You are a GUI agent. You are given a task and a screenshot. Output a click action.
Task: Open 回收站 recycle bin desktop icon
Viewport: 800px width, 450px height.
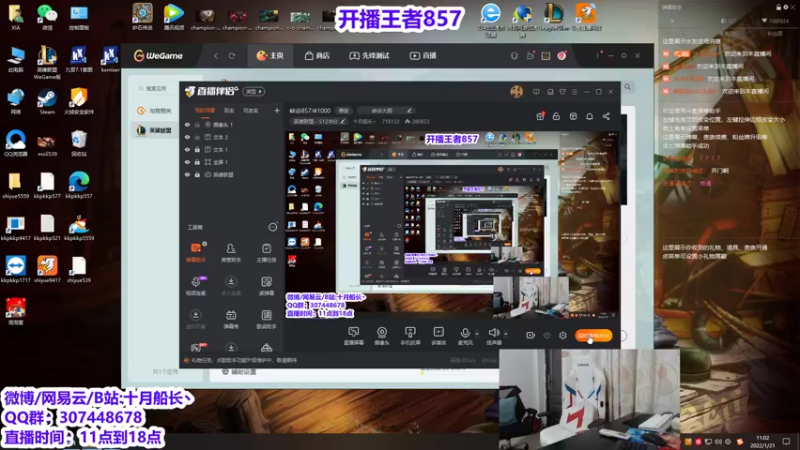click(x=79, y=143)
